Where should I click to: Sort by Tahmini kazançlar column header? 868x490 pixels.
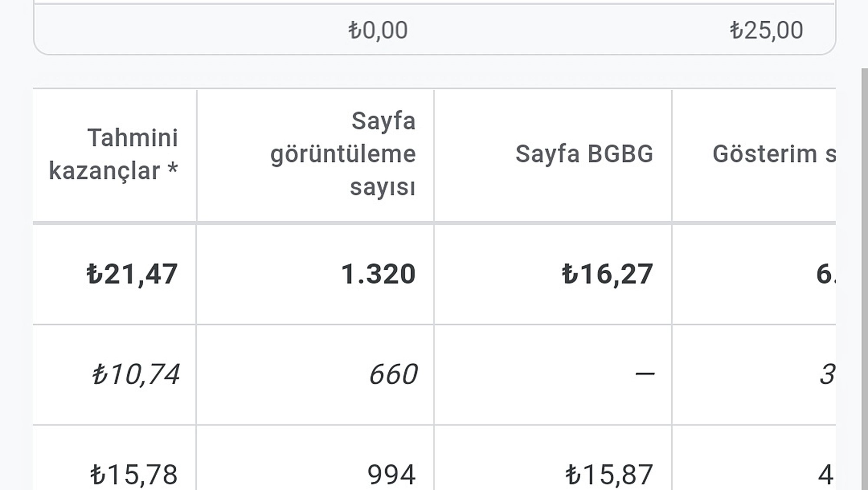113,154
